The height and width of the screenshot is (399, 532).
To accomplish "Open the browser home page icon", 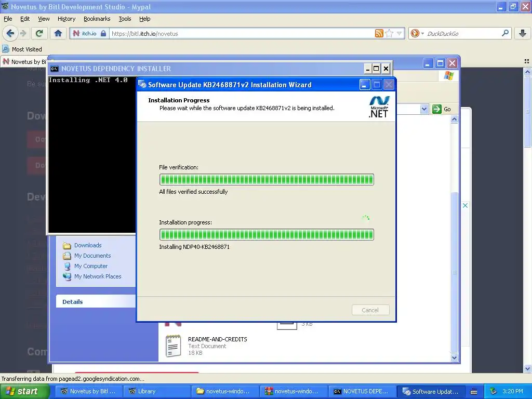I will pos(58,33).
